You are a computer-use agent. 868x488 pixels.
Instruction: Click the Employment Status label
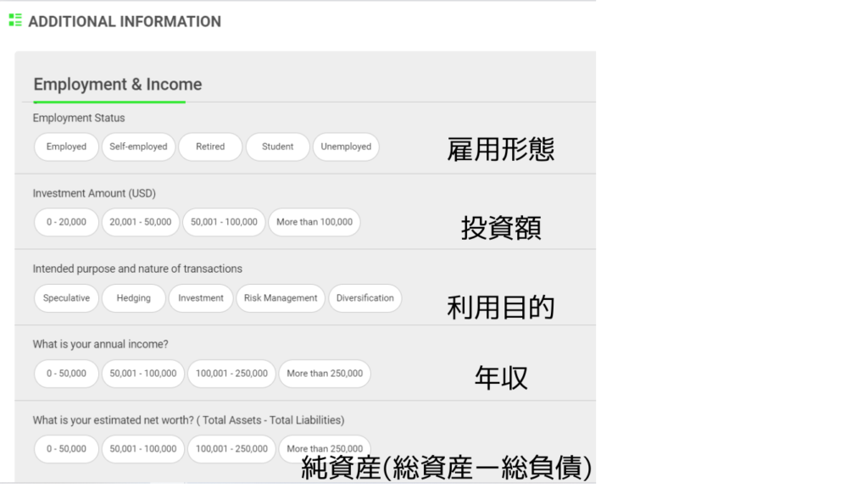79,118
